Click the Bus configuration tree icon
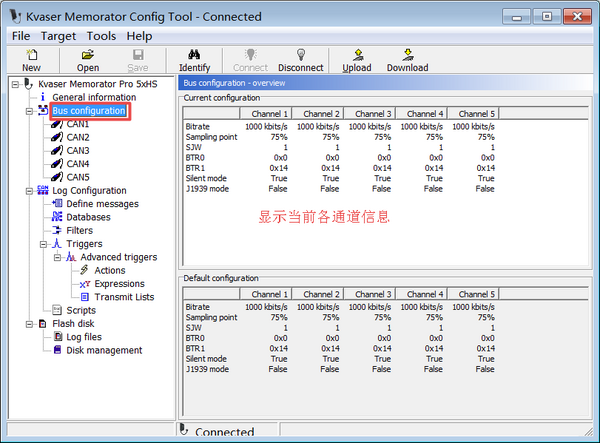Image resolution: width=600 pixels, height=443 pixels. tap(43, 111)
